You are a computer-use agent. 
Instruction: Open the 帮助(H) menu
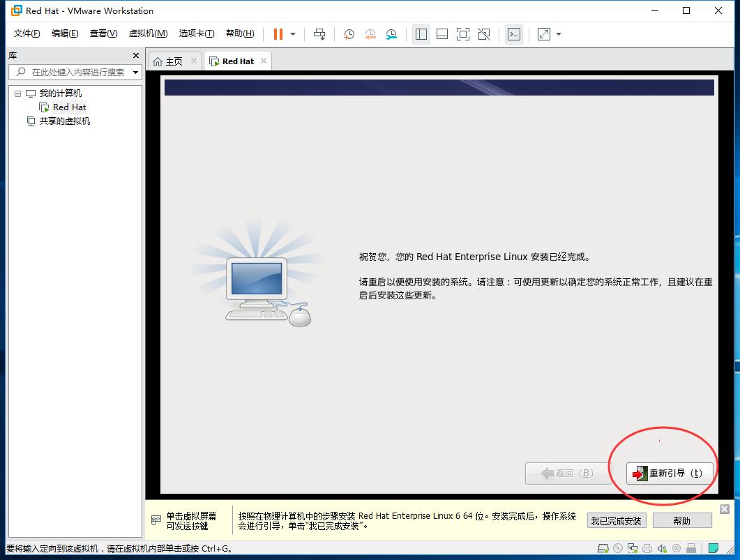[240, 33]
